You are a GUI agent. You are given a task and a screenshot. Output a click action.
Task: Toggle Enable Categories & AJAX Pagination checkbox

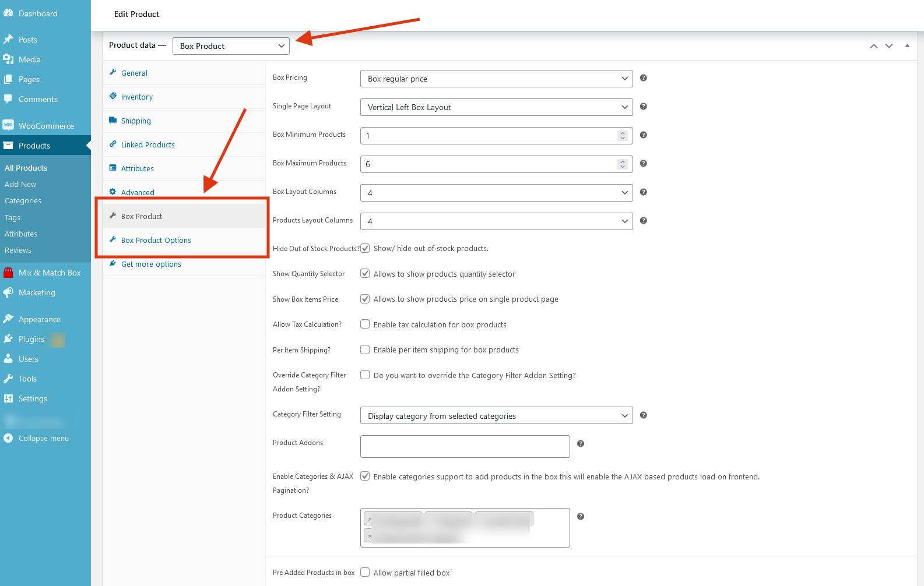click(x=365, y=476)
